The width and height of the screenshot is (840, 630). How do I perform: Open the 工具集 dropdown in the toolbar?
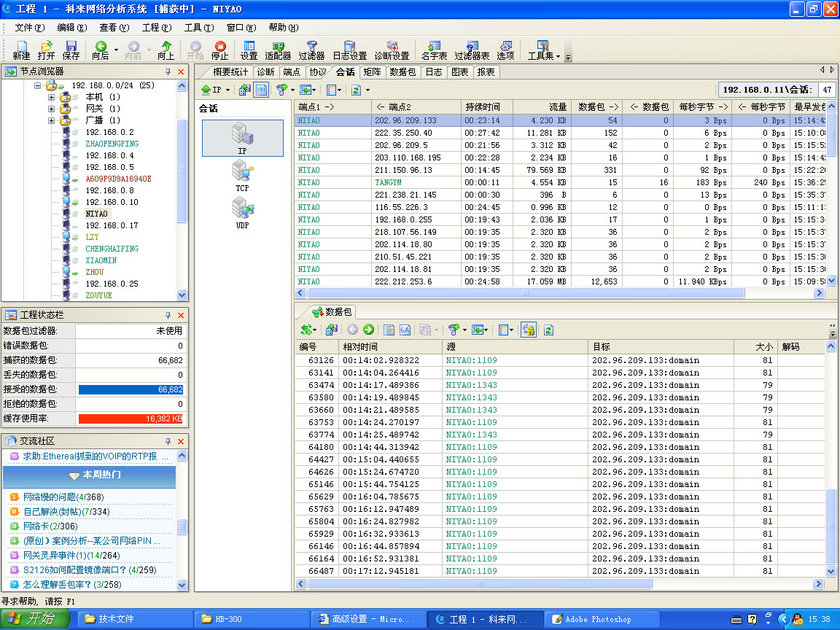(x=543, y=50)
